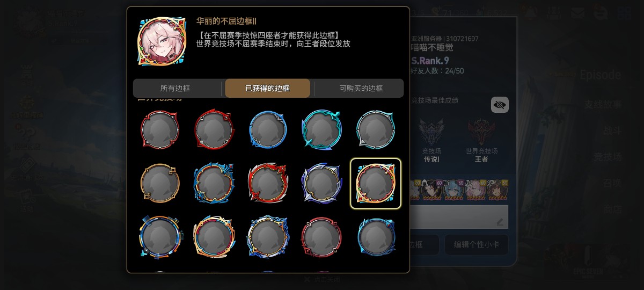Pick the plain blue ring frame
Viewport: 644px width, 290px height.
point(268,129)
